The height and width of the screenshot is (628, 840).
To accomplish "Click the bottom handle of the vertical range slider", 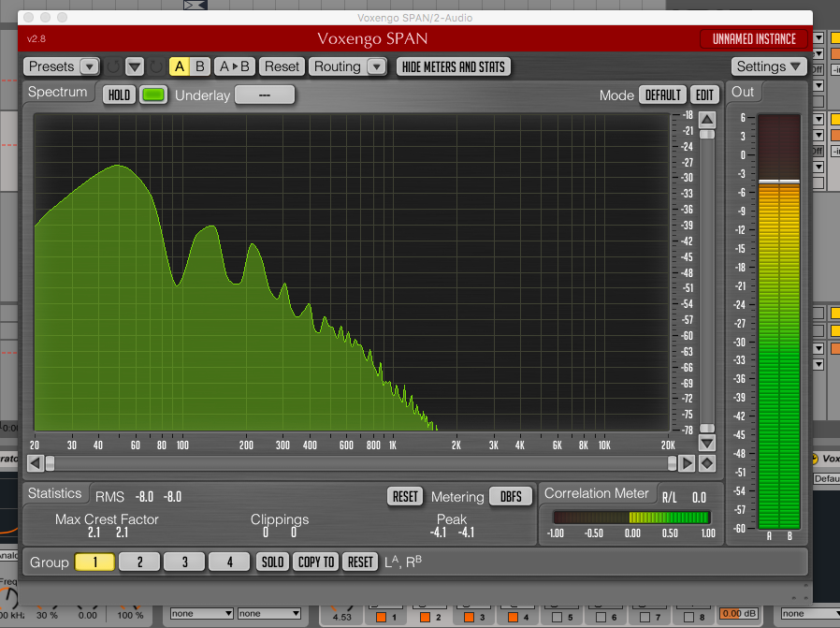I will pyautogui.click(x=706, y=428).
